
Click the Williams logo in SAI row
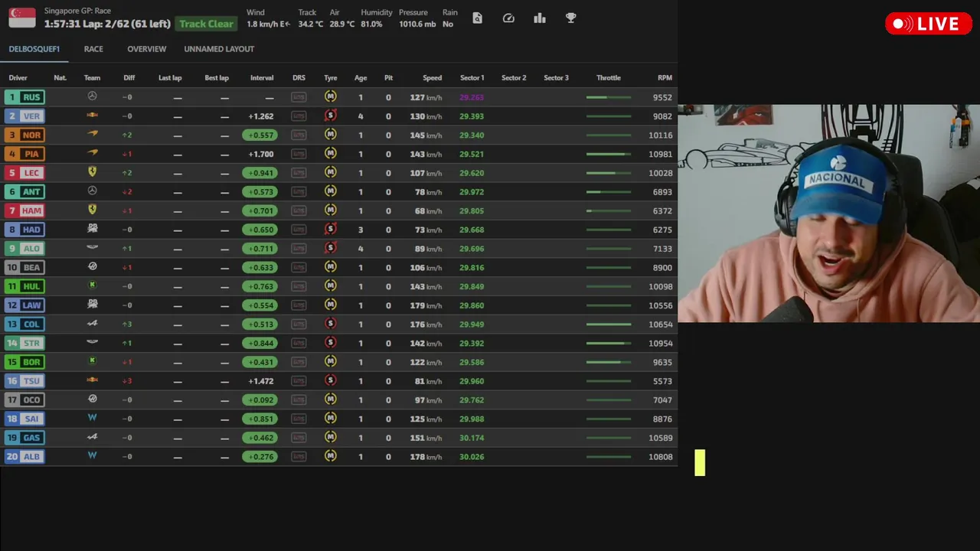(92, 418)
